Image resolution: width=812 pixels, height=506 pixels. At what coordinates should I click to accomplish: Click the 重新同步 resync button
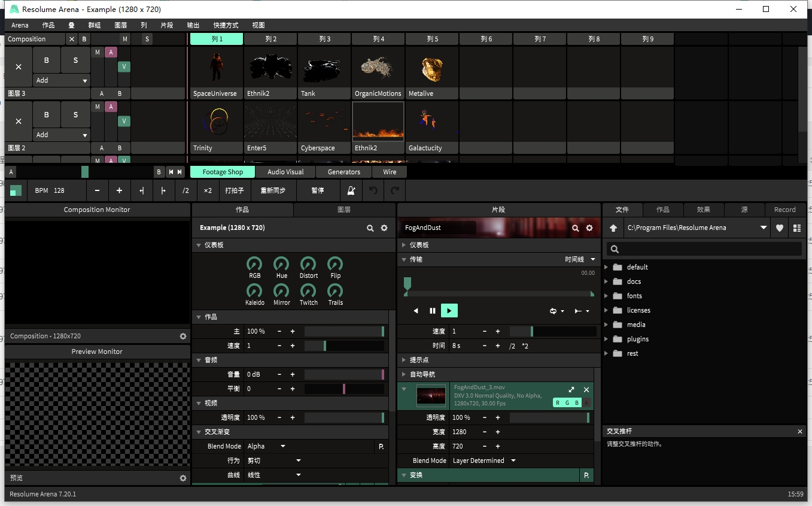tap(273, 190)
